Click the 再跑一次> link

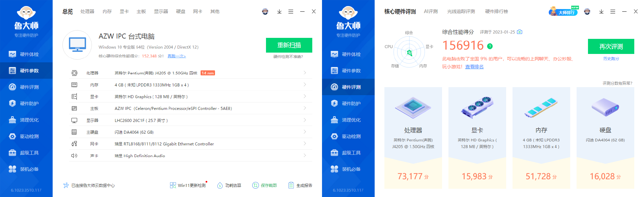tap(177, 56)
